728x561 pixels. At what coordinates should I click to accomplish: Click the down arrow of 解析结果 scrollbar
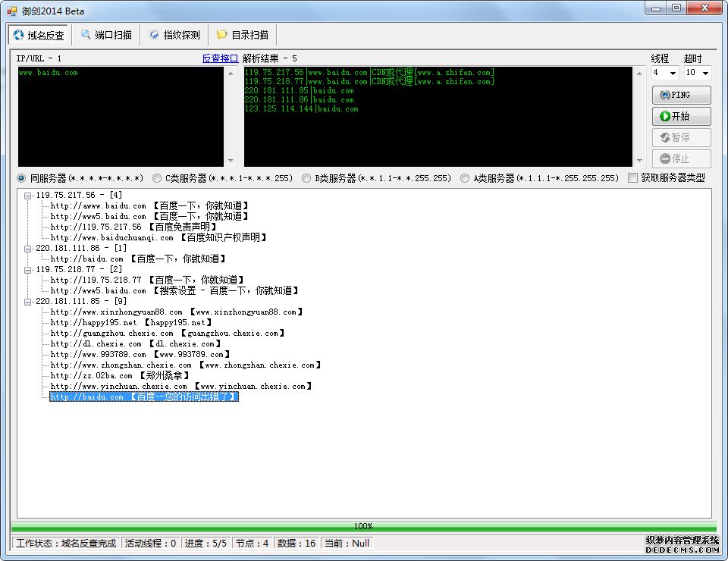point(639,161)
